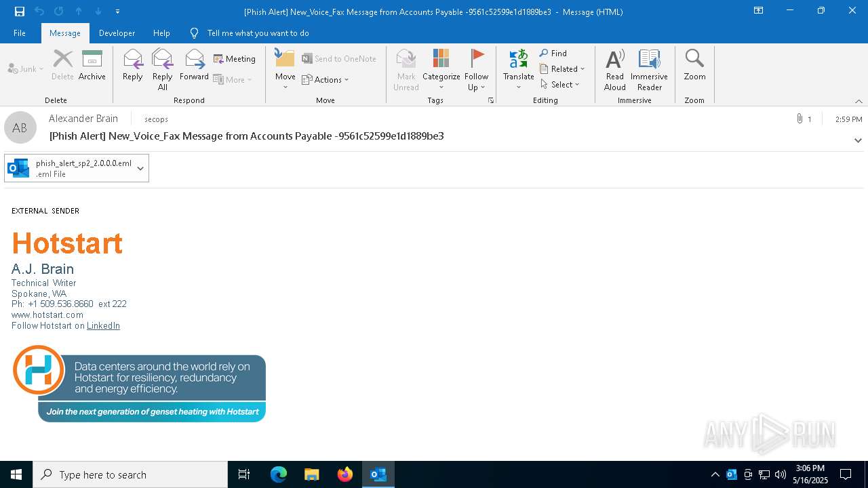868x488 pixels.
Task: Follow the LinkedIn link
Action: click(x=103, y=325)
